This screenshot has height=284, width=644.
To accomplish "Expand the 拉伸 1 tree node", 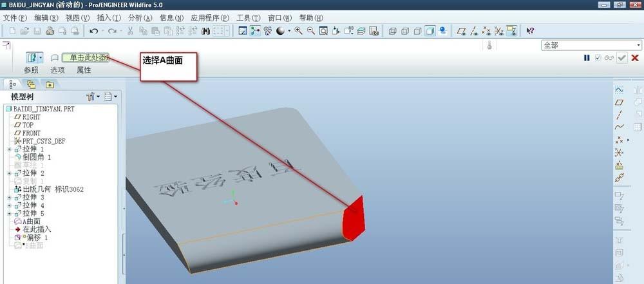I will [x=10, y=149].
